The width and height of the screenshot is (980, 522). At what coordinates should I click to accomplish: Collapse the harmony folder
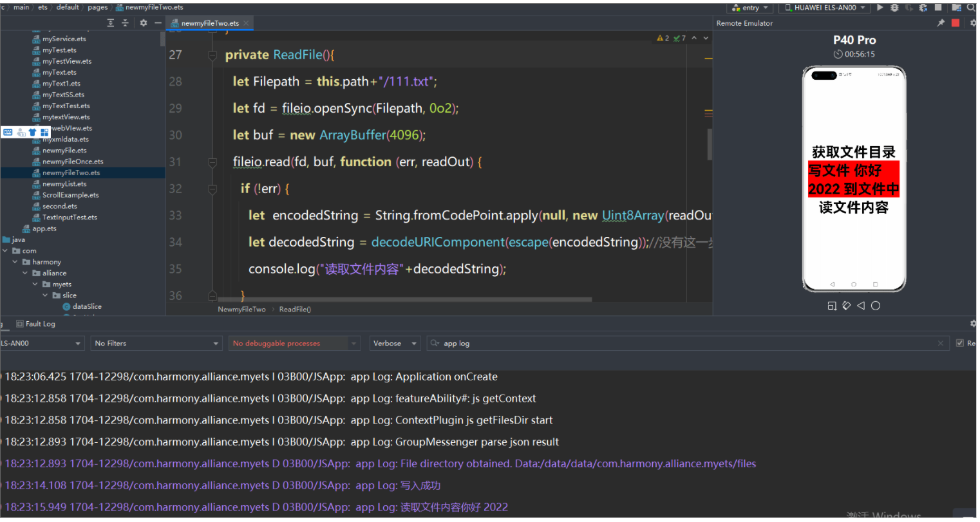click(15, 262)
